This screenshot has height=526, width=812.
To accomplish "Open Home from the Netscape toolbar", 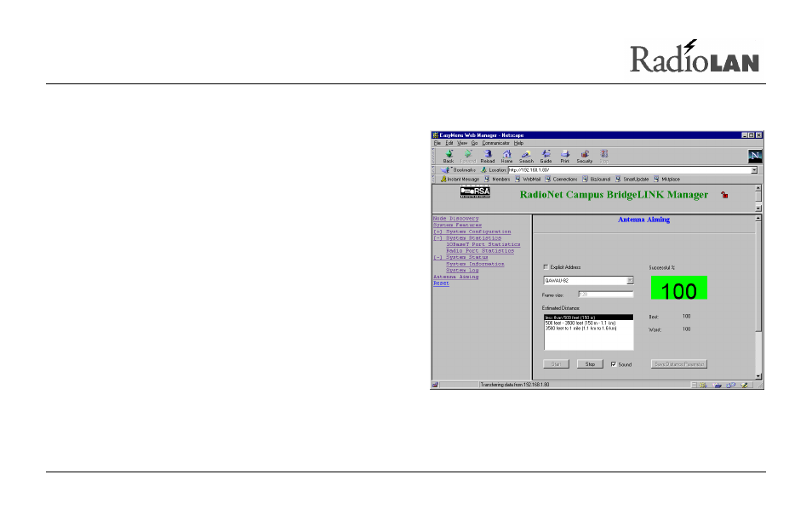I will pyautogui.click(x=506, y=157).
